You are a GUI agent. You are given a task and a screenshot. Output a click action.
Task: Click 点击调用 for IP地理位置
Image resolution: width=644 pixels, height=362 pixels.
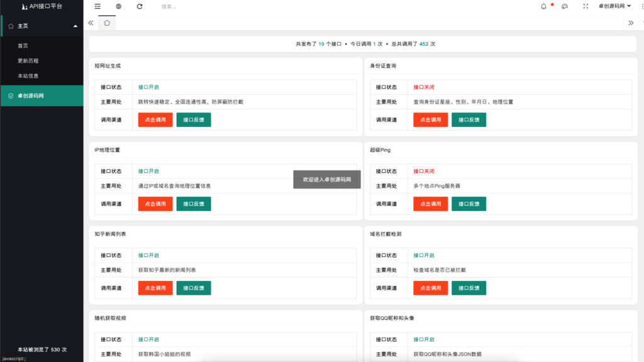click(155, 204)
